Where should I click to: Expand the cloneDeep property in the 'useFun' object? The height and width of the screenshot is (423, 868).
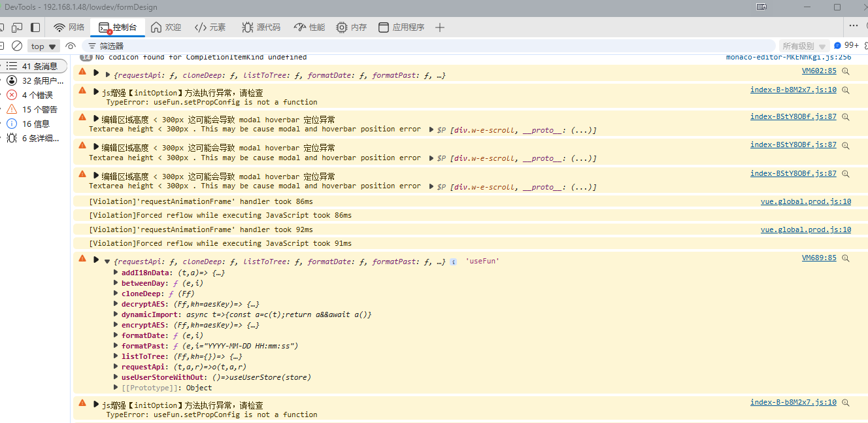[x=117, y=294]
